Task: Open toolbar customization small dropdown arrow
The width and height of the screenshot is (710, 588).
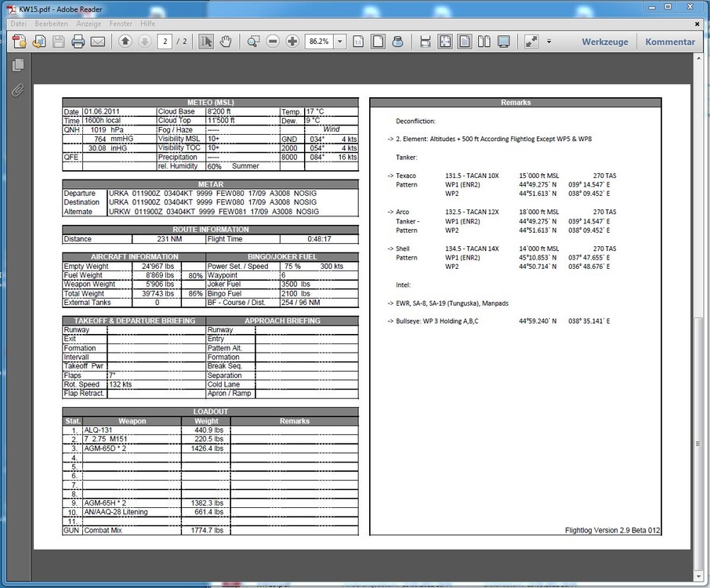Action: [549, 42]
